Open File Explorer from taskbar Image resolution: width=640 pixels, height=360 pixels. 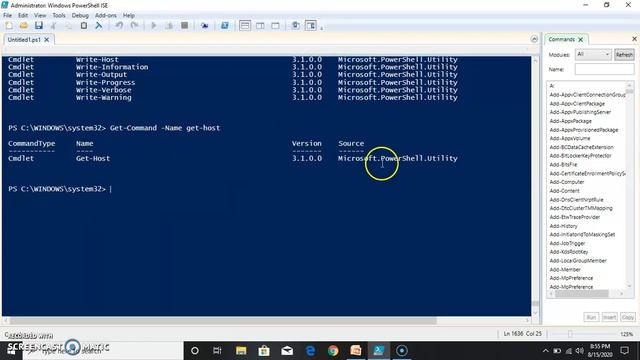coord(241,351)
